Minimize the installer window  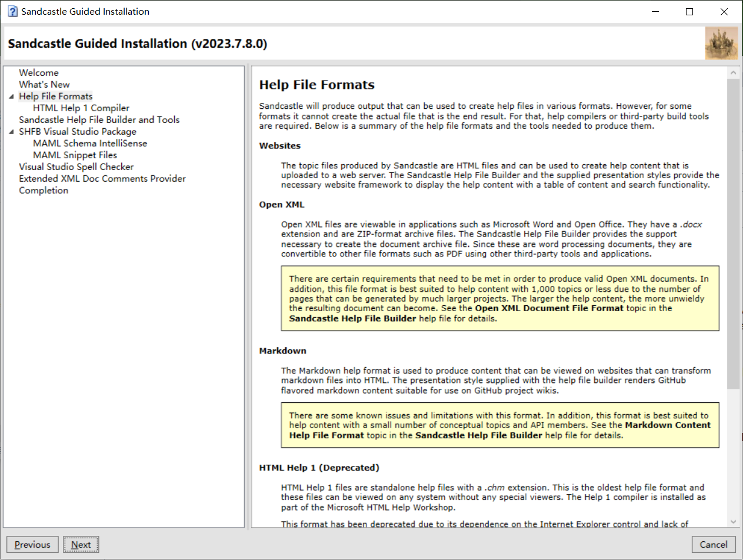655,12
